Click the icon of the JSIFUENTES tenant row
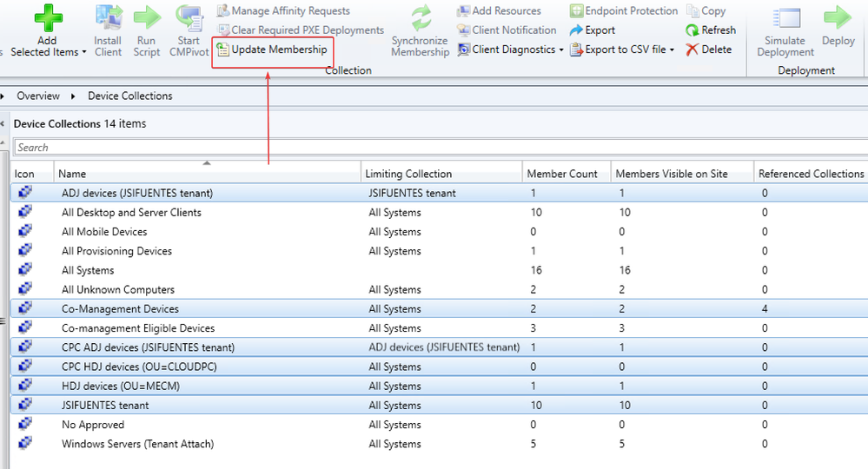Image resolution: width=868 pixels, height=469 pixels. click(25, 404)
